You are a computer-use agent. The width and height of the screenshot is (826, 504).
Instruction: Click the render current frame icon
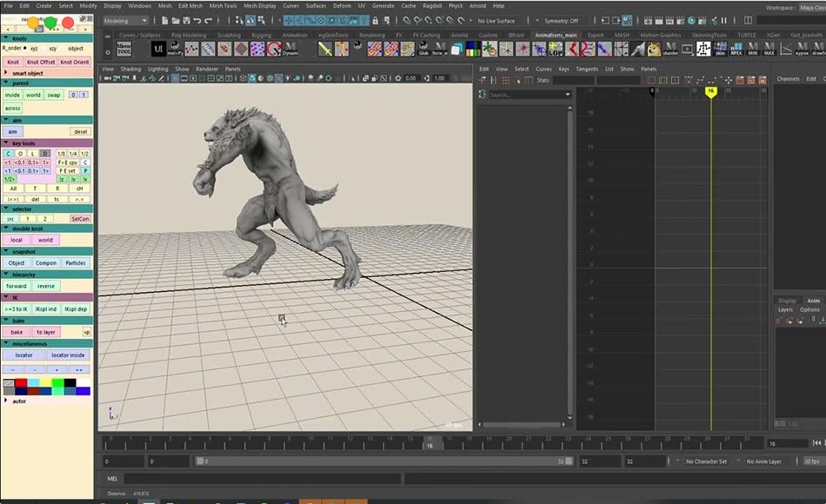[x=649, y=20]
